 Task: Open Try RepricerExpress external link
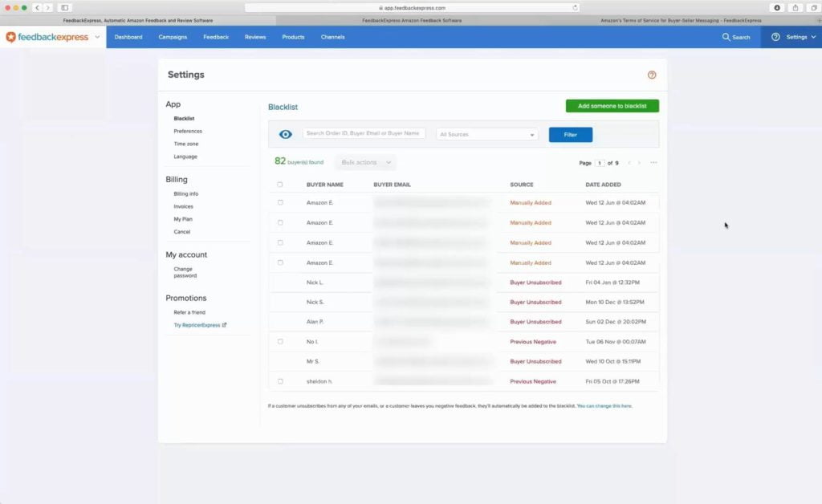point(200,325)
